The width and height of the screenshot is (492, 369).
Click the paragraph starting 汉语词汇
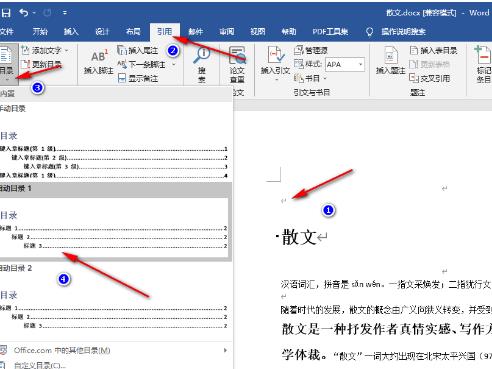[386, 284]
